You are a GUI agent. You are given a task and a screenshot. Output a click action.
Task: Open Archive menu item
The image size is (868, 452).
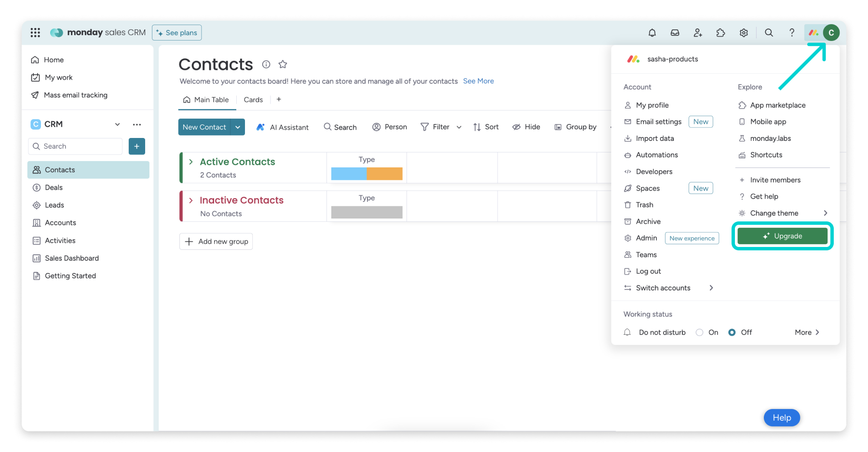642,221
